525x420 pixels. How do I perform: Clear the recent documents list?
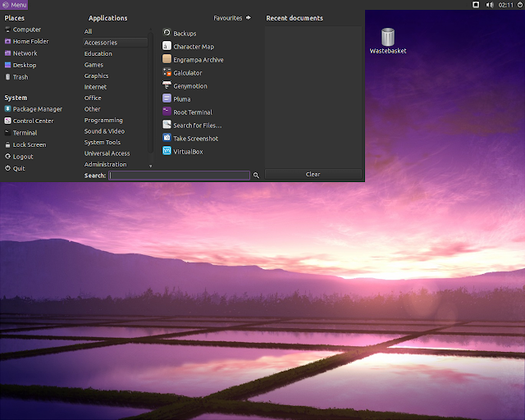pos(313,174)
